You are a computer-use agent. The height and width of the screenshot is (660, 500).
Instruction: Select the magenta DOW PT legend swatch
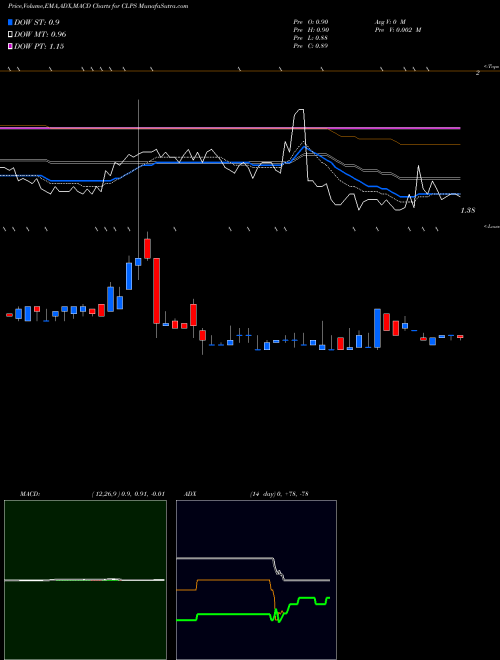[x=10, y=47]
